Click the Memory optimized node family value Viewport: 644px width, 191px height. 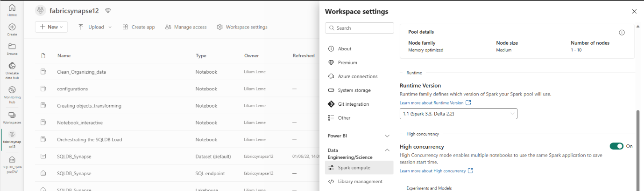coord(425,50)
